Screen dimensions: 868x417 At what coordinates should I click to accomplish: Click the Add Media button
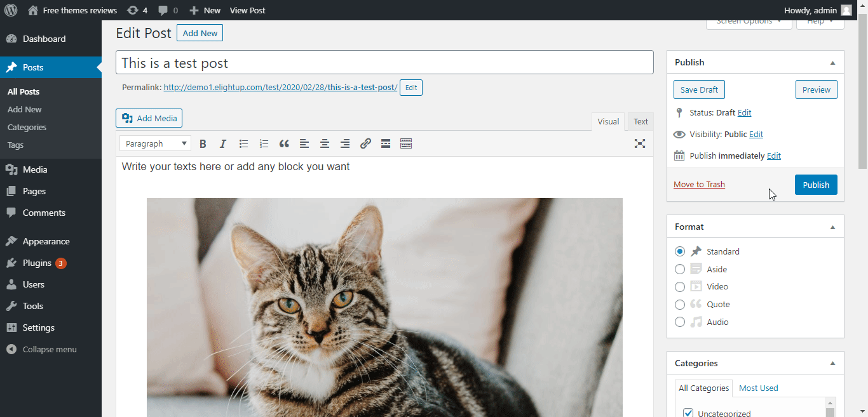[149, 118]
